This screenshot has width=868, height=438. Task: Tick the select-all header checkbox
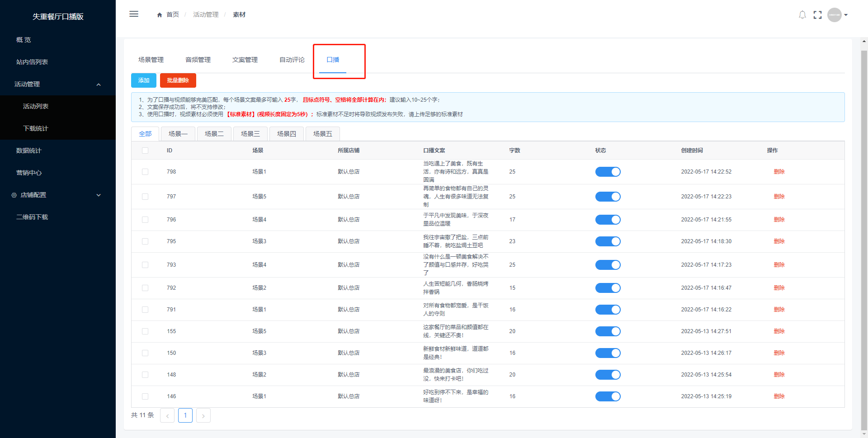point(145,151)
